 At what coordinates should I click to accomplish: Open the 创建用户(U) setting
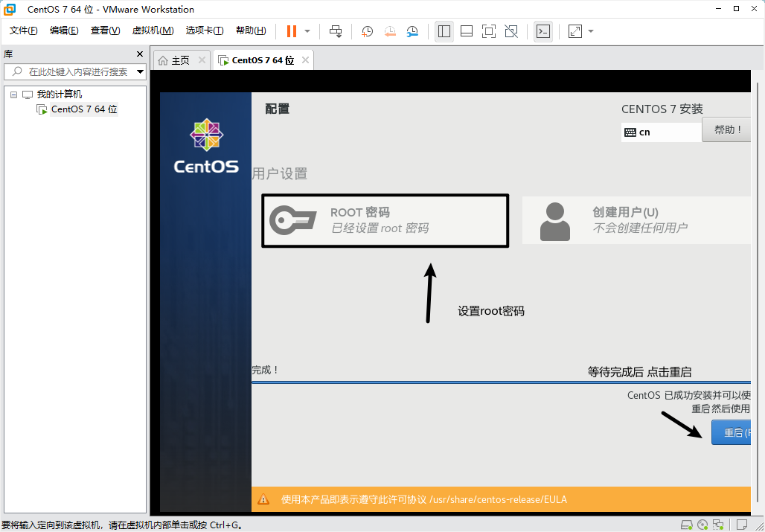coord(636,220)
